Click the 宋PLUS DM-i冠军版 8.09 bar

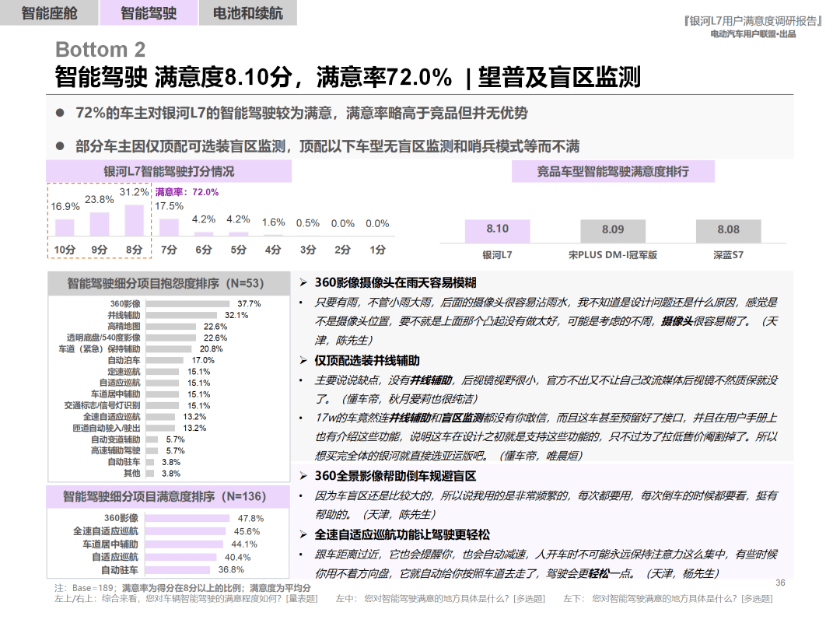coord(613,231)
